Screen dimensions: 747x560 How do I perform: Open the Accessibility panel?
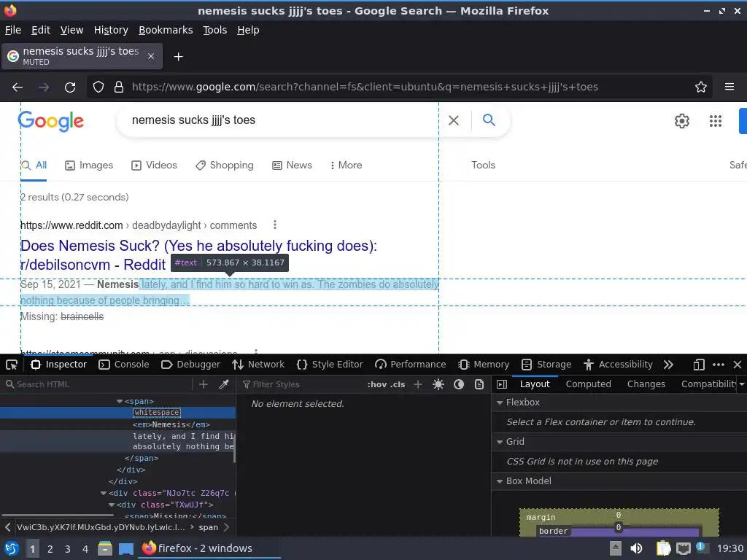point(618,365)
